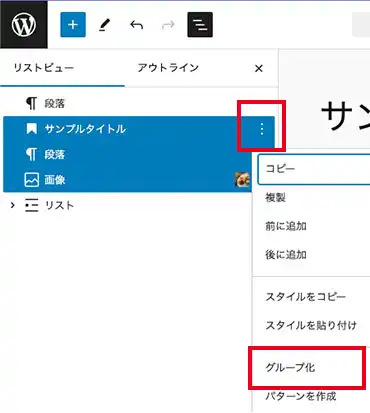Close the list view panel

click(259, 68)
